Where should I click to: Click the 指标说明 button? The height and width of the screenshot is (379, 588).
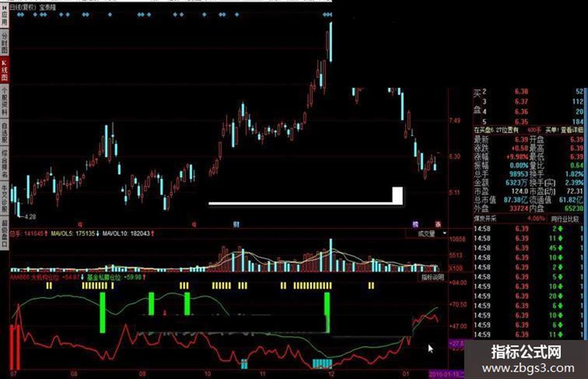pos(432,277)
